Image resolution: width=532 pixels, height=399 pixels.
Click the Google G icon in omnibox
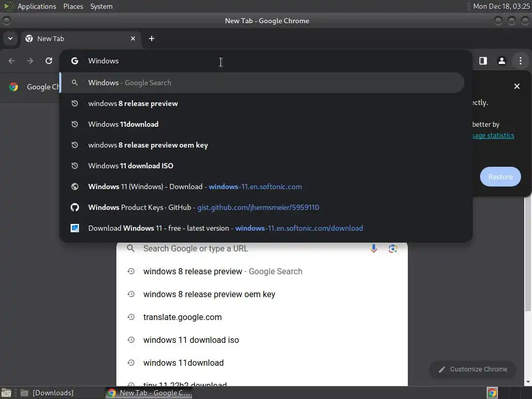[75, 61]
